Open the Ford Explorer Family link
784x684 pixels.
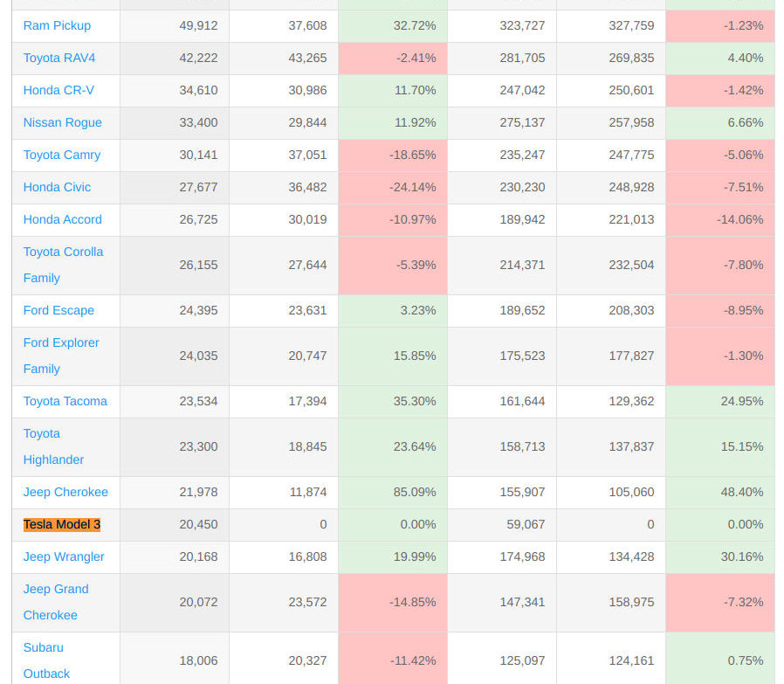click(61, 356)
